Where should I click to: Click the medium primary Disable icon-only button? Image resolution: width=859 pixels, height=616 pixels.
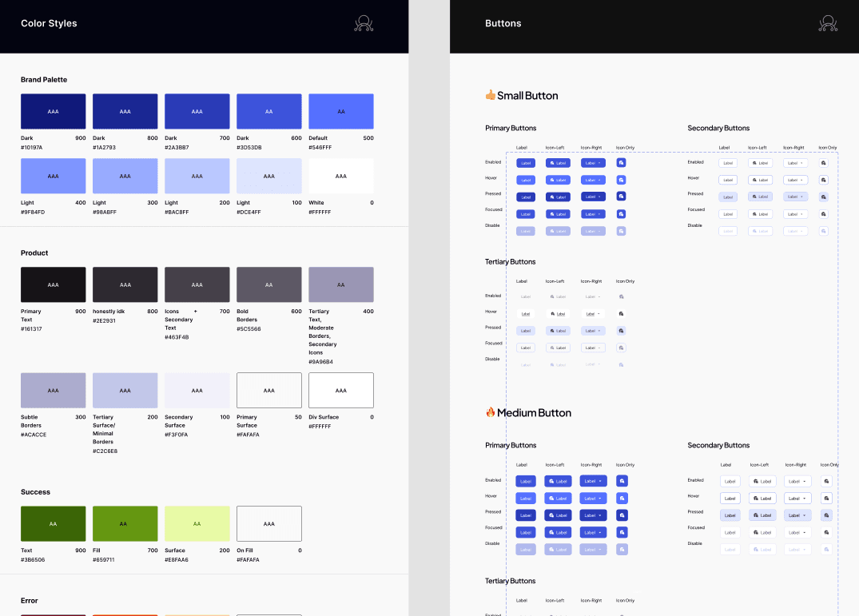pos(622,549)
